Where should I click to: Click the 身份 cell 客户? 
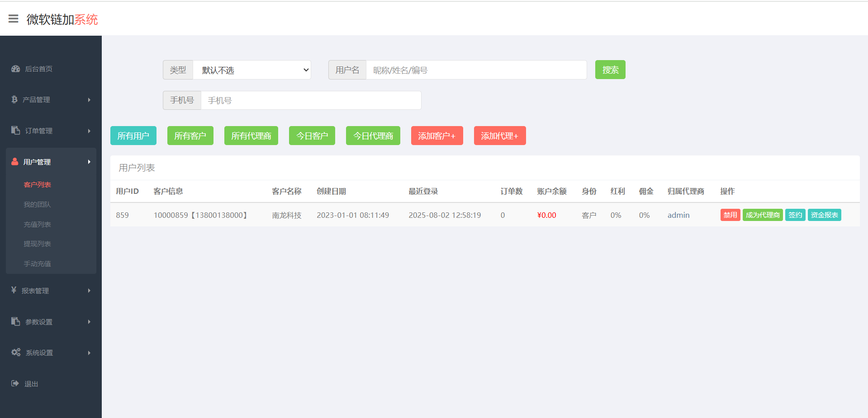tap(589, 215)
